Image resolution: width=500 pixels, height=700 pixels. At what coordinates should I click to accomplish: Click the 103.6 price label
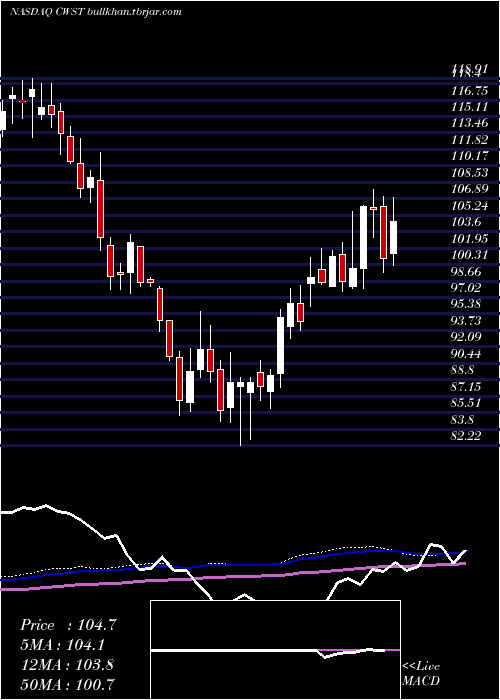pyautogui.click(x=466, y=222)
